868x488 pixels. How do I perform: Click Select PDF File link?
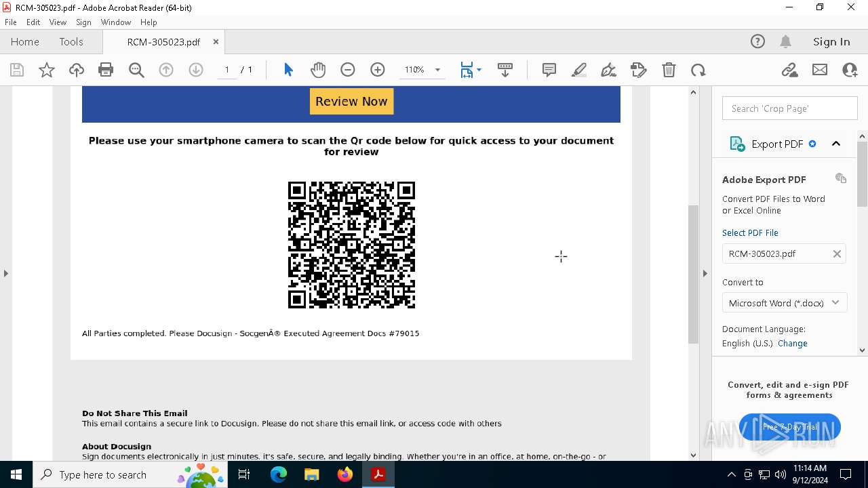(750, 232)
